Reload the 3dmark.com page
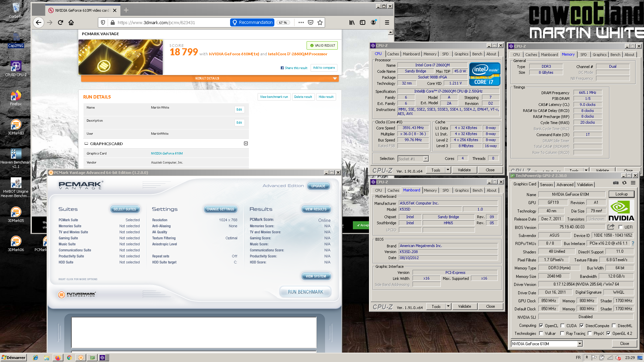Image resolution: width=644 pixels, height=362 pixels. tap(60, 22)
